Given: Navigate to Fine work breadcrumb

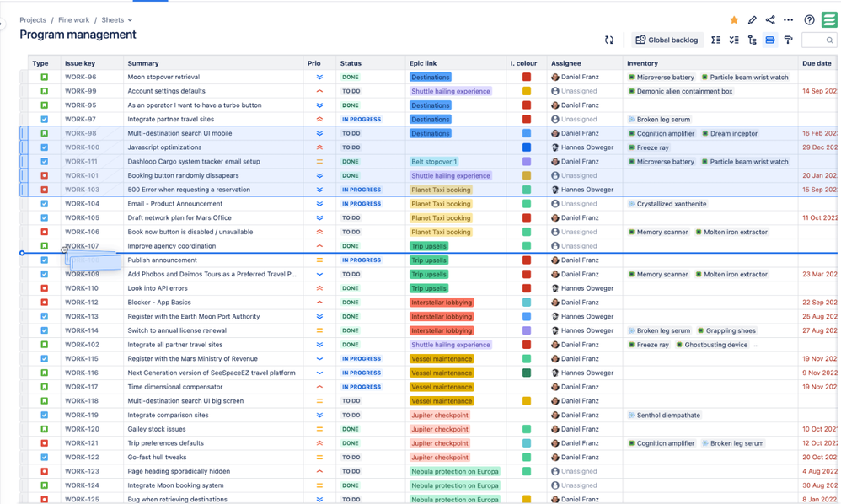Looking at the screenshot, I should tap(73, 20).
